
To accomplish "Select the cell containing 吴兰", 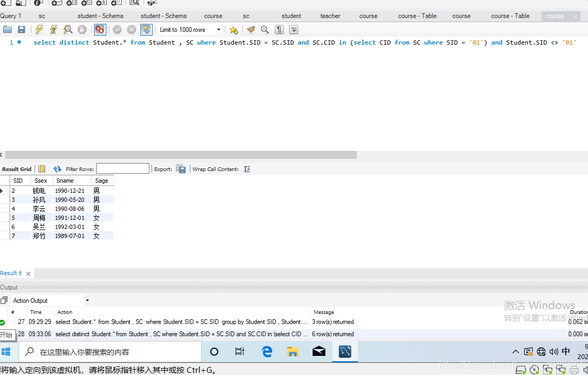I will (41, 227).
